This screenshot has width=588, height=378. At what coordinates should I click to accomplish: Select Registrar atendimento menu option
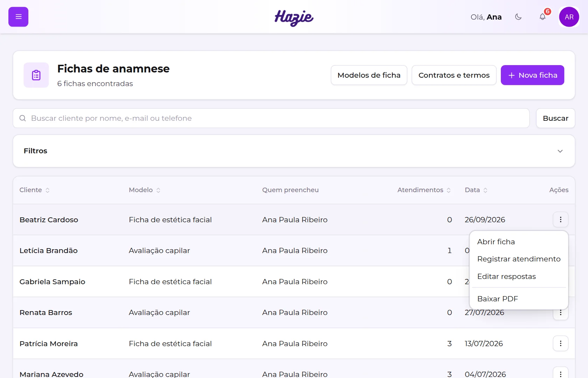[x=519, y=259]
